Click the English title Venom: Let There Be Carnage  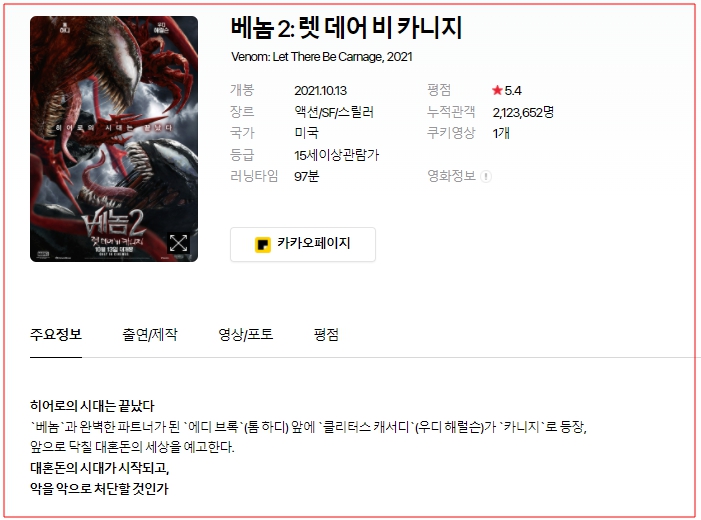[x=307, y=57]
